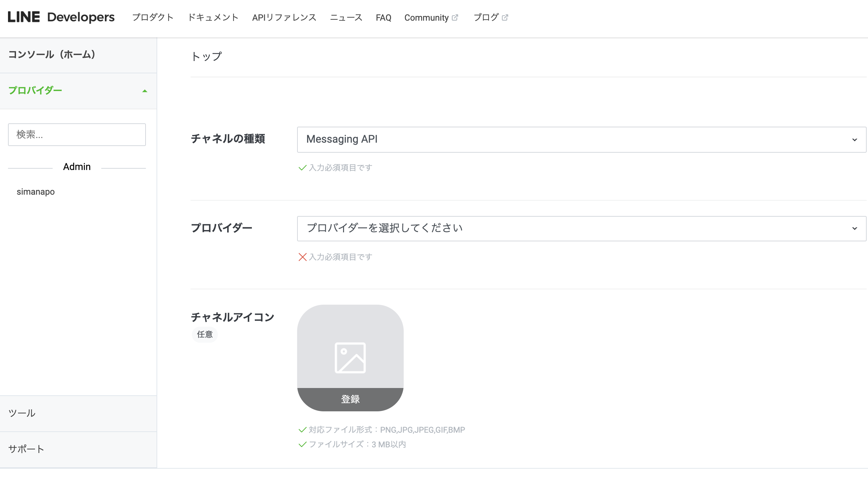This screenshot has width=868, height=478.
Task: Open the プロダクト menu item
Action: (x=153, y=18)
